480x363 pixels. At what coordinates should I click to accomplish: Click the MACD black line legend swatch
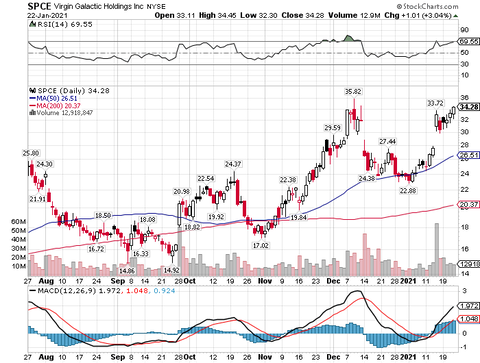tap(32, 291)
